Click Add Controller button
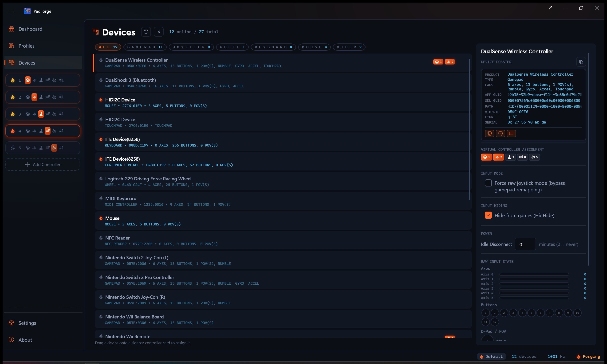This screenshot has width=607, height=364. pos(43,164)
